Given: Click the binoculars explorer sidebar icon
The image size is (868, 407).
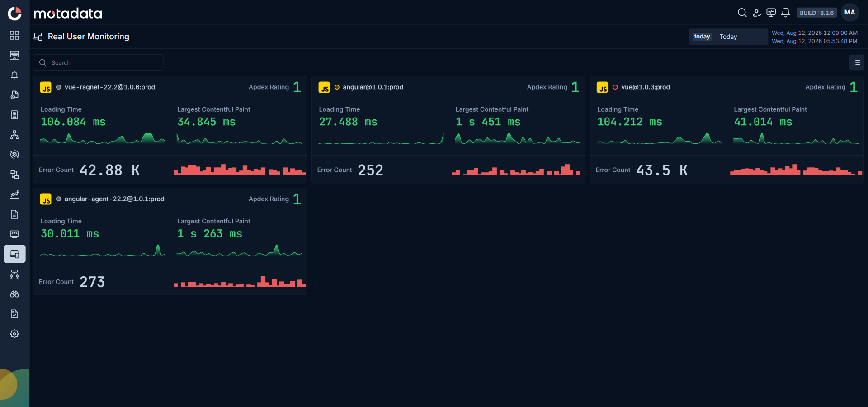Looking at the screenshot, I should click(x=14, y=294).
